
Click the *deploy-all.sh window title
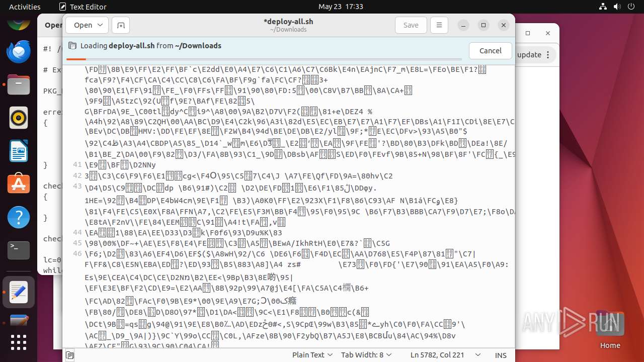tap(288, 22)
